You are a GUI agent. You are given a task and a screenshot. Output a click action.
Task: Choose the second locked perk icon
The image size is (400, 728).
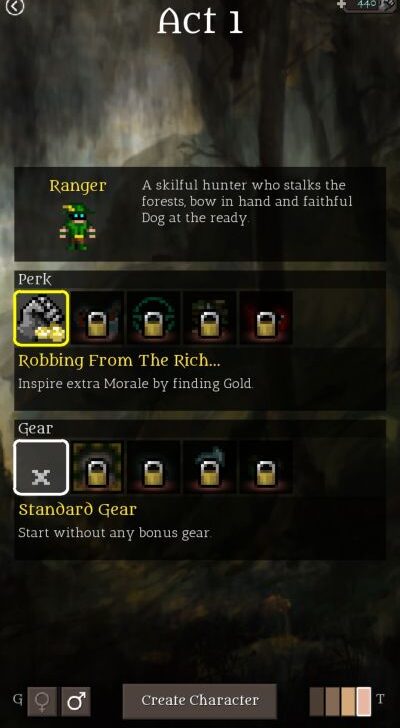97,318
